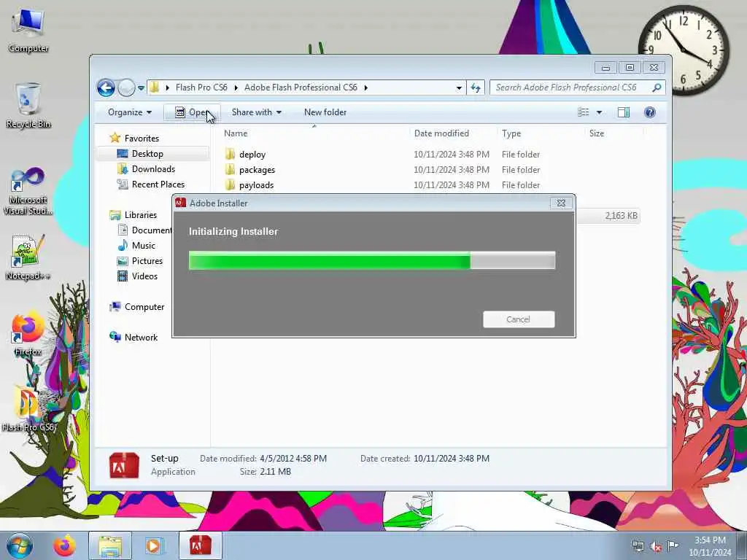The height and width of the screenshot is (560, 747).
Task: Select the Computer desktop icon
Action: pyautogui.click(x=28, y=31)
